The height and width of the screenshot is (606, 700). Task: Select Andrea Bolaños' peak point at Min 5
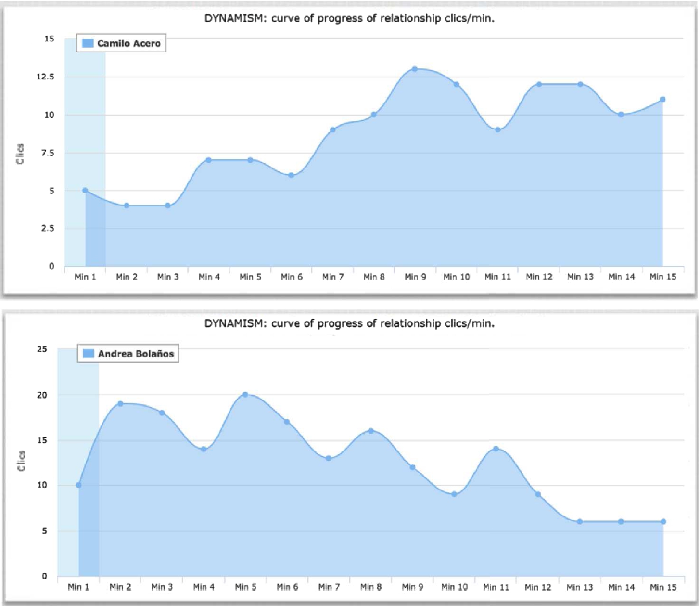click(x=245, y=394)
